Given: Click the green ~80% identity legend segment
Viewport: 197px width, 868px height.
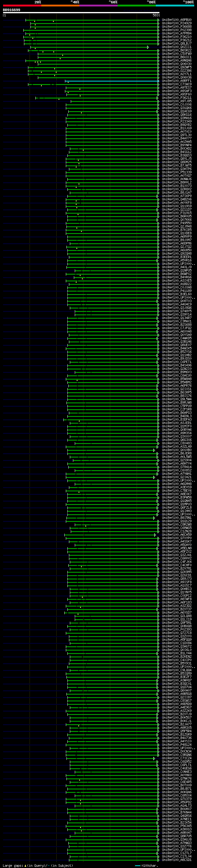Looking at the screenshot, I should [137, 6].
